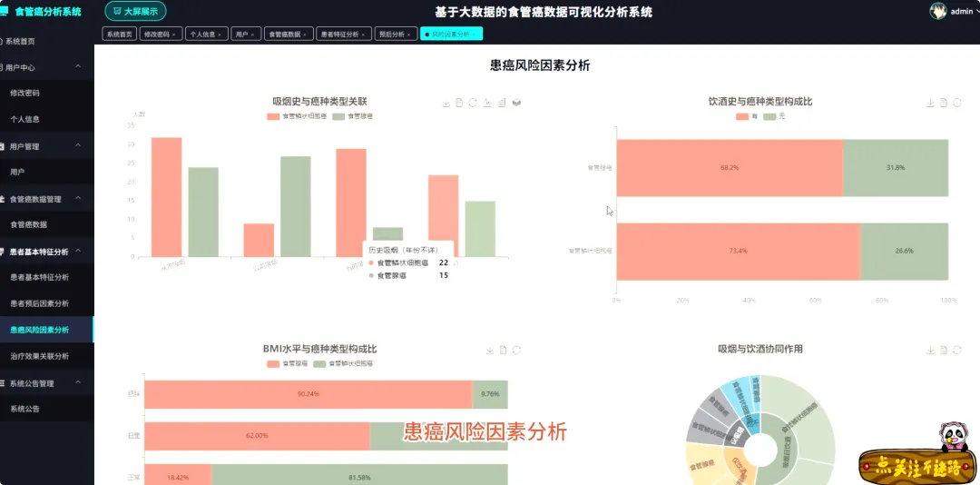This screenshot has height=485, width=980.
Task: Open 患者基本特征分析 sub-item in sidebar
Action: pyautogui.click(x=47, y=277)
